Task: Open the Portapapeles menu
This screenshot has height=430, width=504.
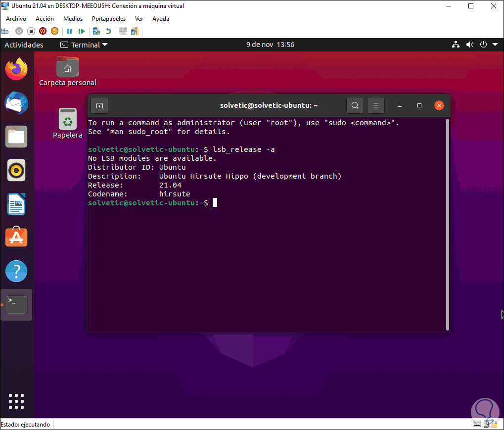Action: 109,19
